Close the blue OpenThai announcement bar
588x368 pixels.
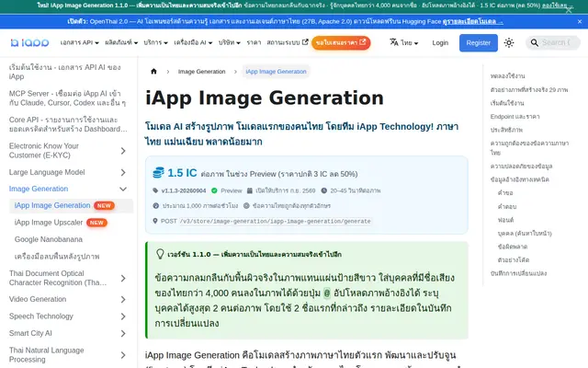(x=580, y=22)
